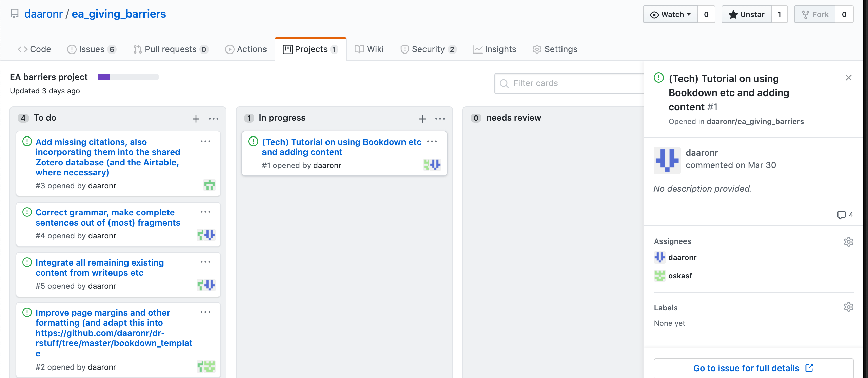Click assignee avatars on issue #4 card
The width and height of the screenshot is (868, 378).
pos(206,235)
